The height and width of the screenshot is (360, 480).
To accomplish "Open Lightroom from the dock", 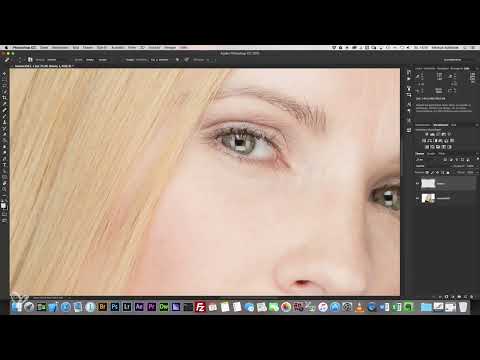I will click(x=127, y=307).
